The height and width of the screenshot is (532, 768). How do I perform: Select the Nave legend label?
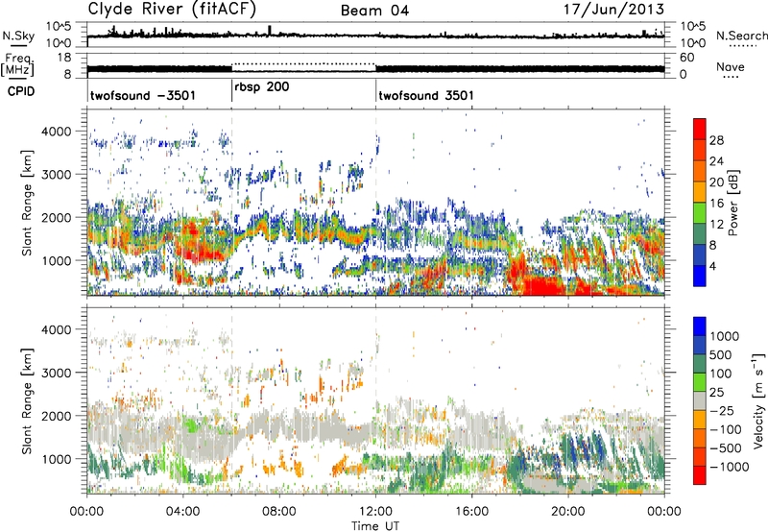[731, 67]
